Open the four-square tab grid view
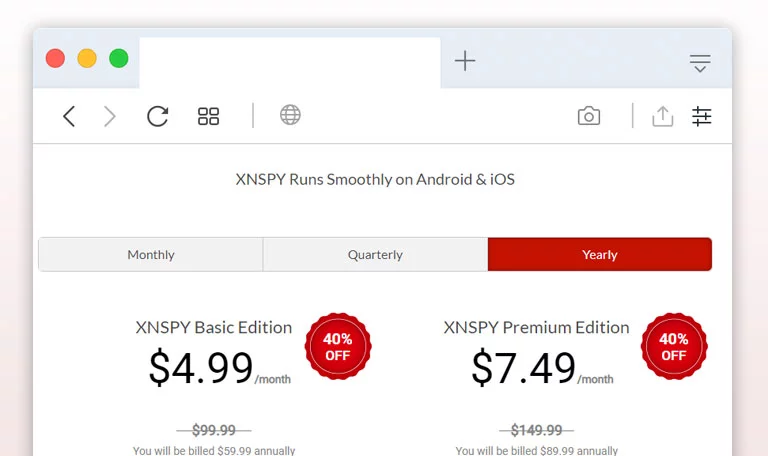This screenshot has width=768, height=456. click(x=208, y=117)
